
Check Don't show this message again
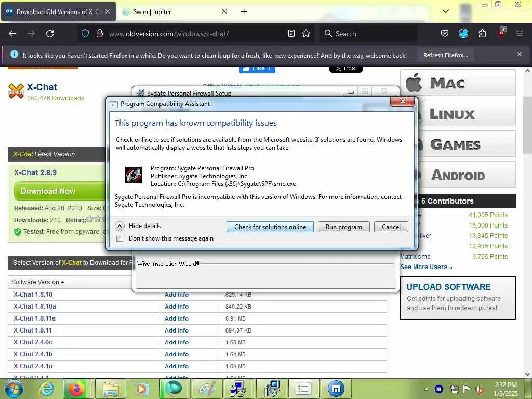click(120, 238)
